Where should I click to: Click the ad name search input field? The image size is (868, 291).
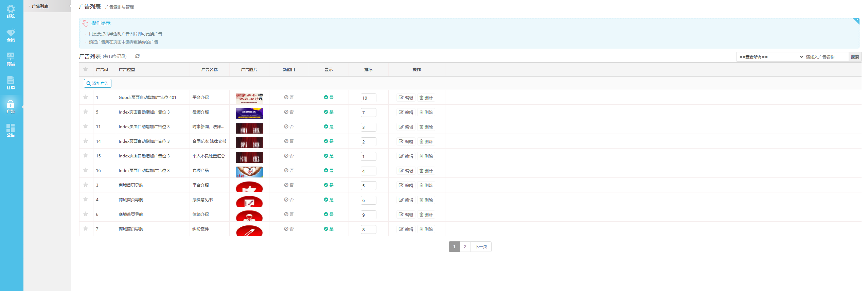pyautogui.click(x=826, y=57)
